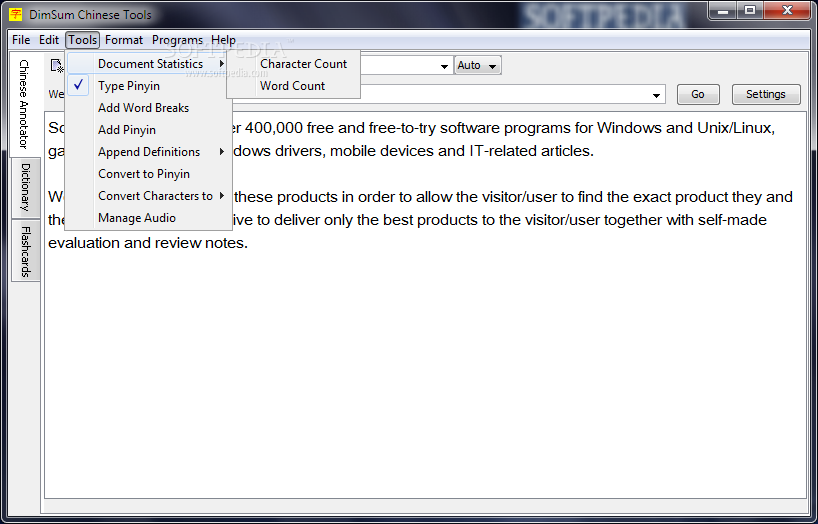Open the Format menu

(124, 40)
